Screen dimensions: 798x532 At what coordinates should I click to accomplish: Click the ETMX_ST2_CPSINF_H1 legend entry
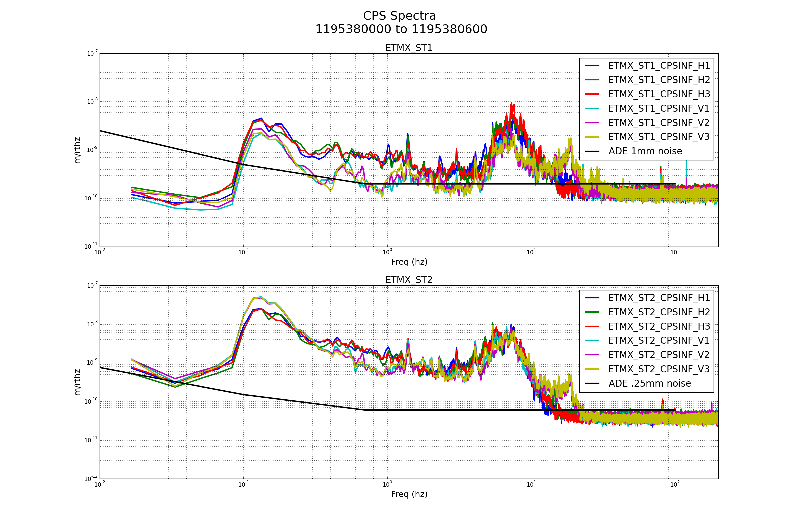(x=659, y=298)
